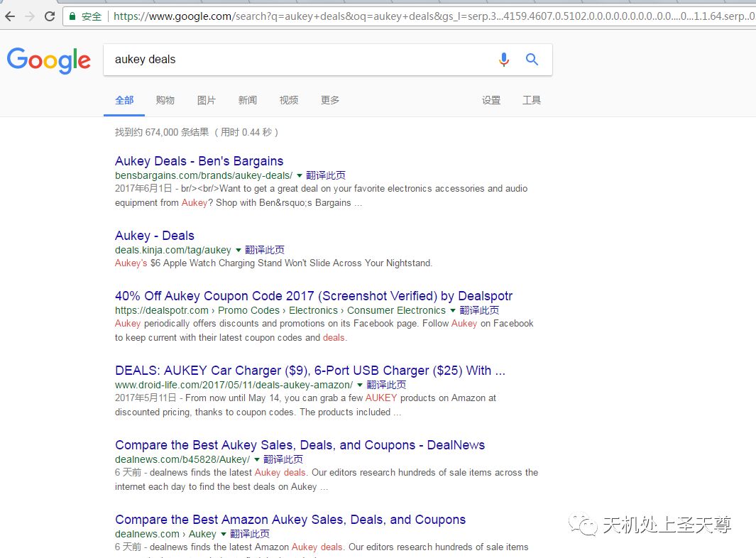Select the 全部 search tab
The height and width of the screenshot is (558, 756).
[124, 100]
